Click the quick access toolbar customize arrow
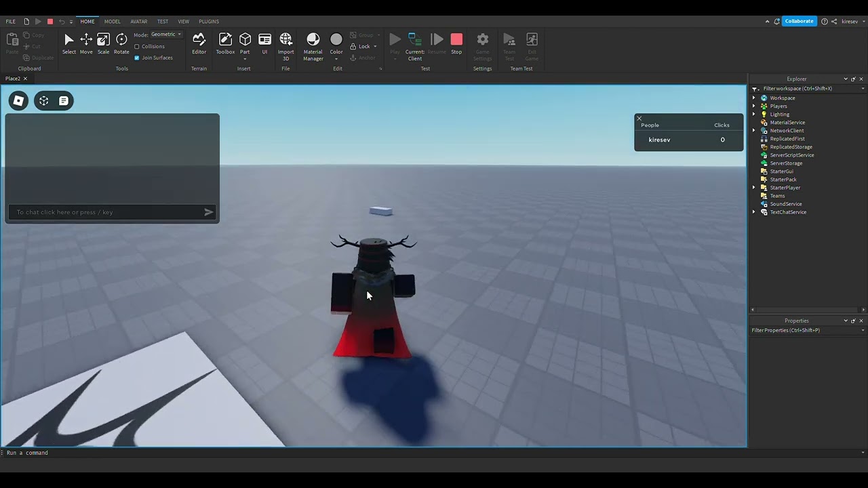 click(71, 22)
